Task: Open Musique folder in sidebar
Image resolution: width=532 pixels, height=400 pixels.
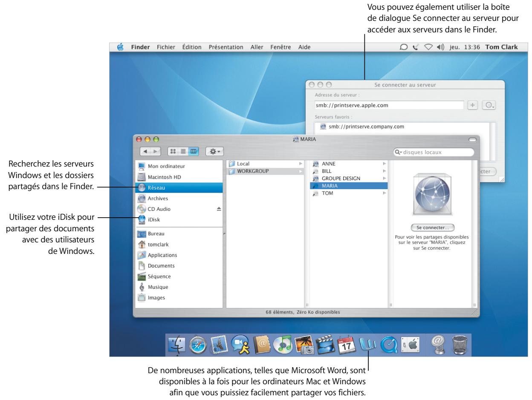Action: tap(179, 287)
